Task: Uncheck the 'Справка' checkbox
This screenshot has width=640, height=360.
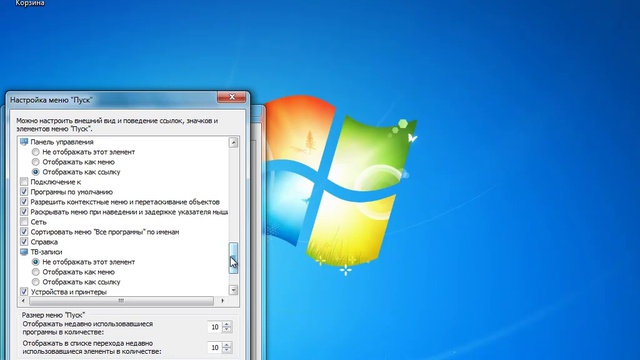Action: [x=24, y=242]
